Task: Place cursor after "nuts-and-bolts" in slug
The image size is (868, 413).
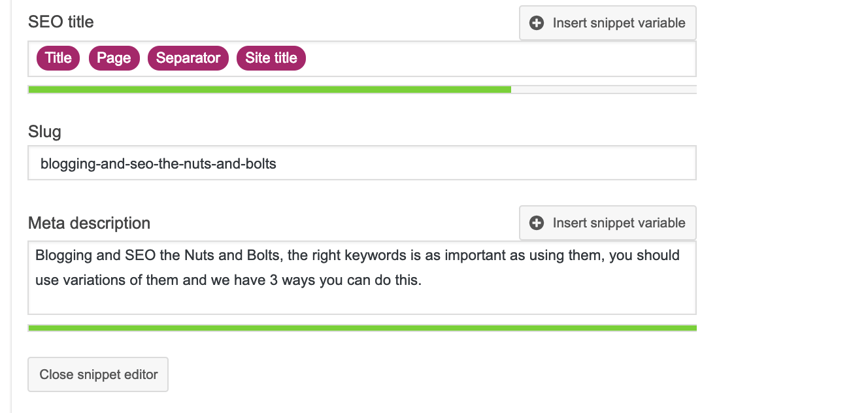Action: 277,163
